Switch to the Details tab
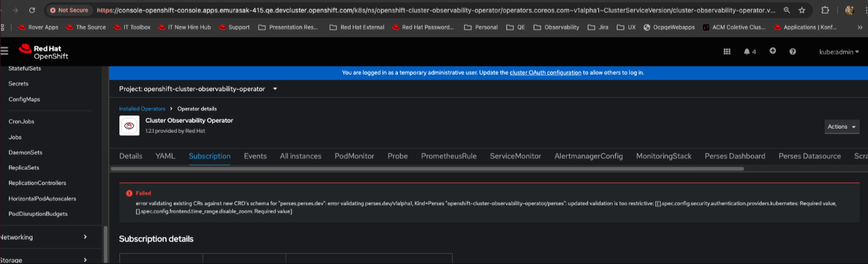 pos(131,156)
